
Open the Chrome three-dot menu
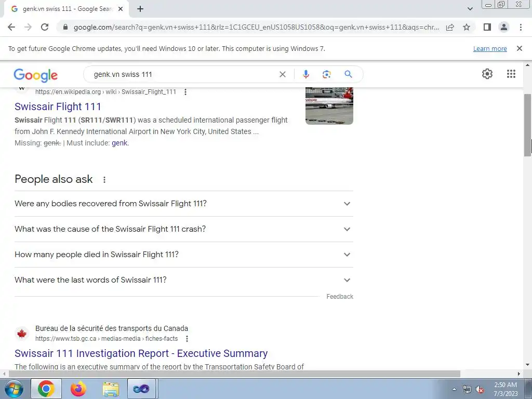(x=521, y=27)
